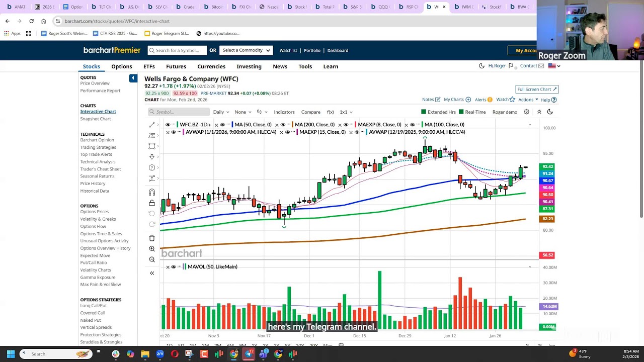The image size is (644, 362).
Task: Open the Stocks menu
Action: (x=92, y=66)
